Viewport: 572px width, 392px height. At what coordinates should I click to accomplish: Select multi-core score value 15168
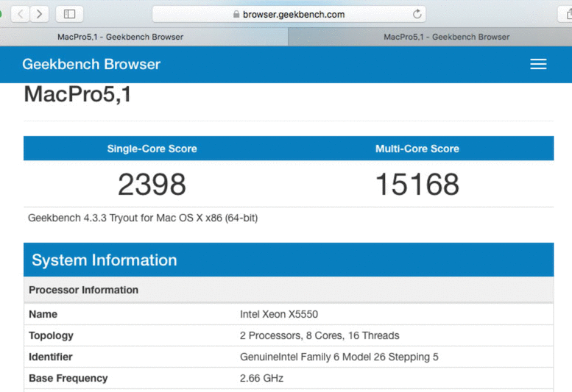417,185
